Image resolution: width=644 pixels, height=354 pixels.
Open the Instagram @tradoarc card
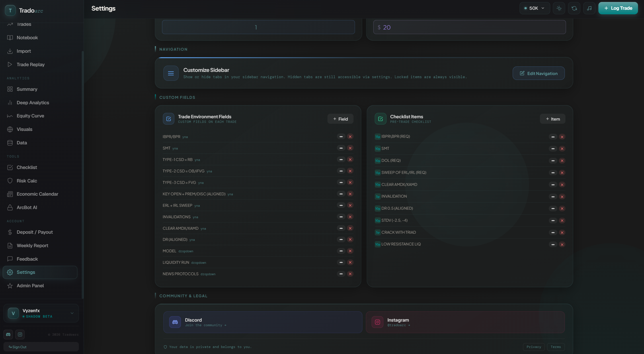pos(465,322)
